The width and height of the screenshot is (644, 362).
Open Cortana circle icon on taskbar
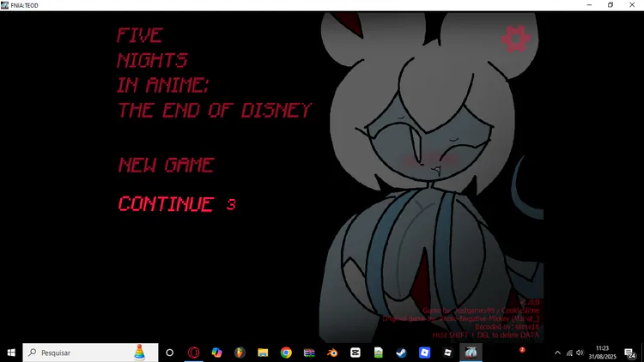tap(170, 353)
